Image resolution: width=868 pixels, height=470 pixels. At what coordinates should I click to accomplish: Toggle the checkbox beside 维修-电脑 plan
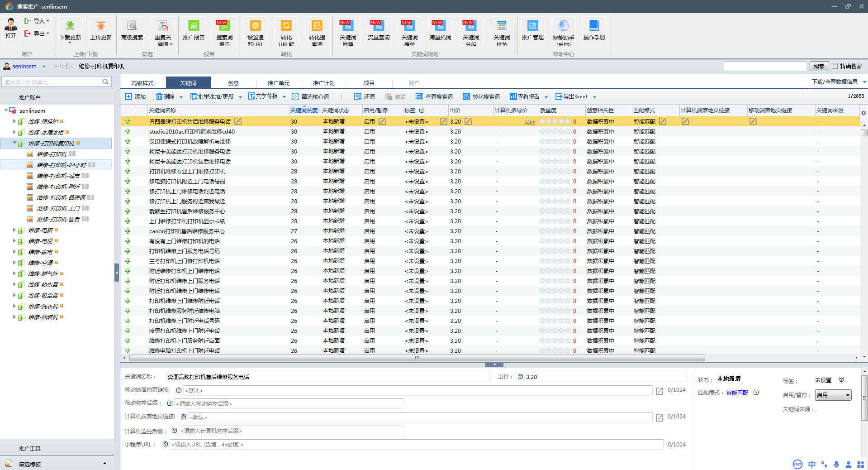coord(21,230)
